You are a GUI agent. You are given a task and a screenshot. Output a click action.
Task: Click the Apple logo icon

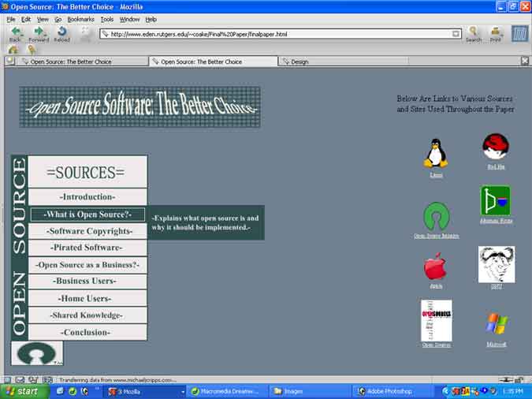(435, 267)
